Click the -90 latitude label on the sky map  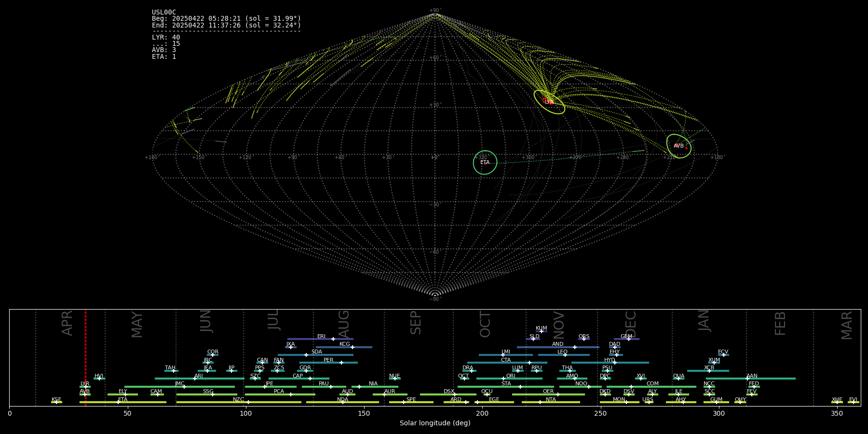point(435,299)
